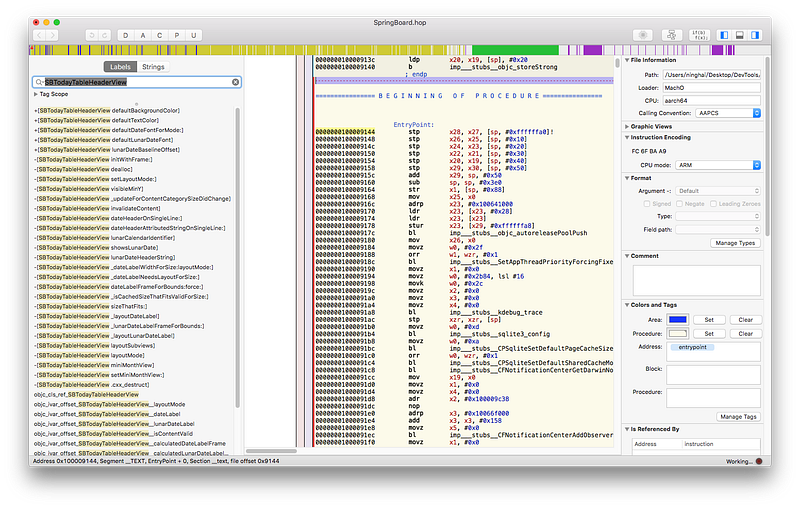Open the Type dropdown in Format

click(718, 216)
